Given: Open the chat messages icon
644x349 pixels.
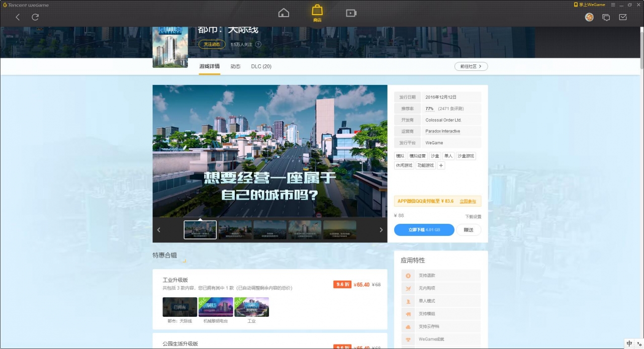Looking at the screenshot, I should (x=606, y=17).
